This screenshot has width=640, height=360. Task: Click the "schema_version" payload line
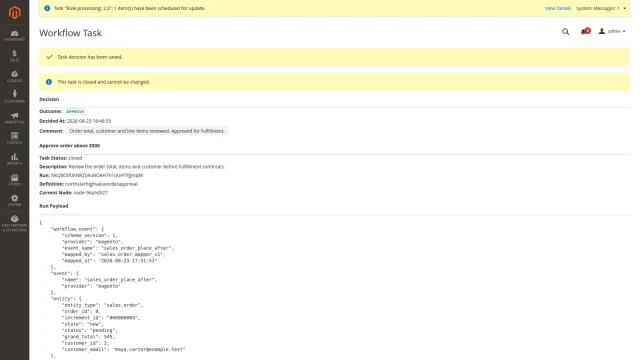[x=90, y=235]
